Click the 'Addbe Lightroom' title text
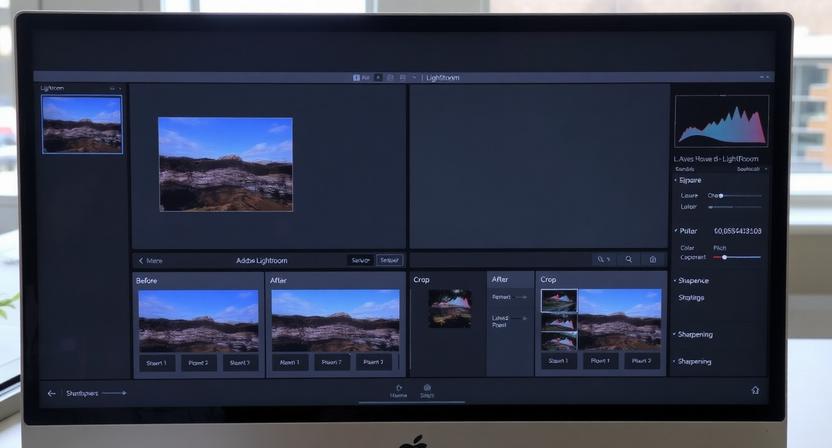 [262, 261]
